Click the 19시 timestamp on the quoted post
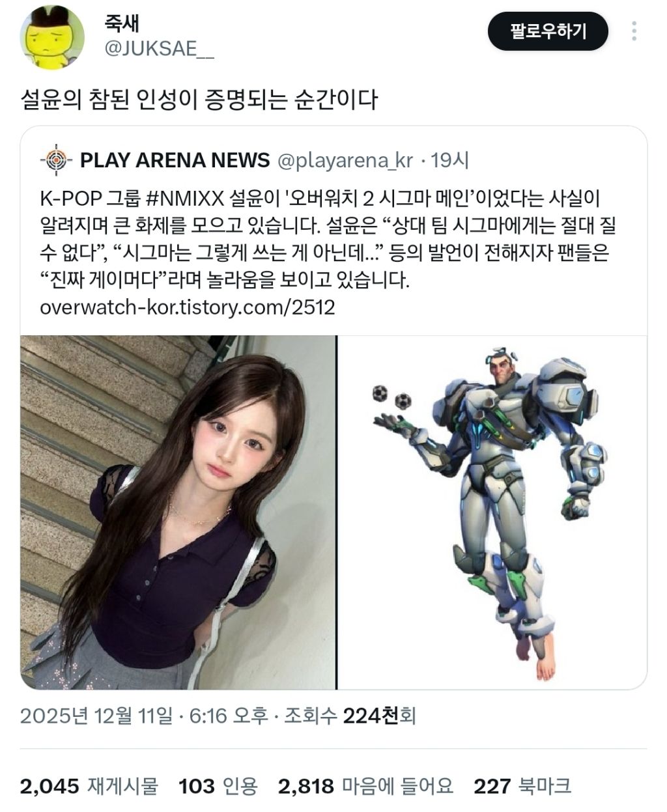This screenshot has height=812, width=667. (449, 160)
